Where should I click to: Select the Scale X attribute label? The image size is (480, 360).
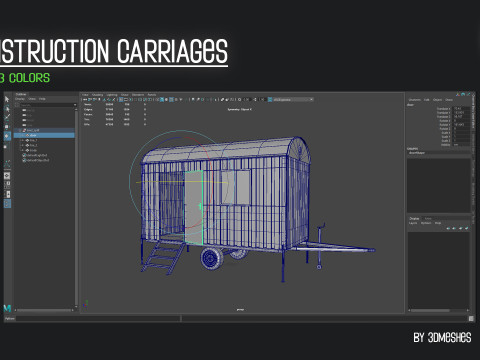[446, 133]
